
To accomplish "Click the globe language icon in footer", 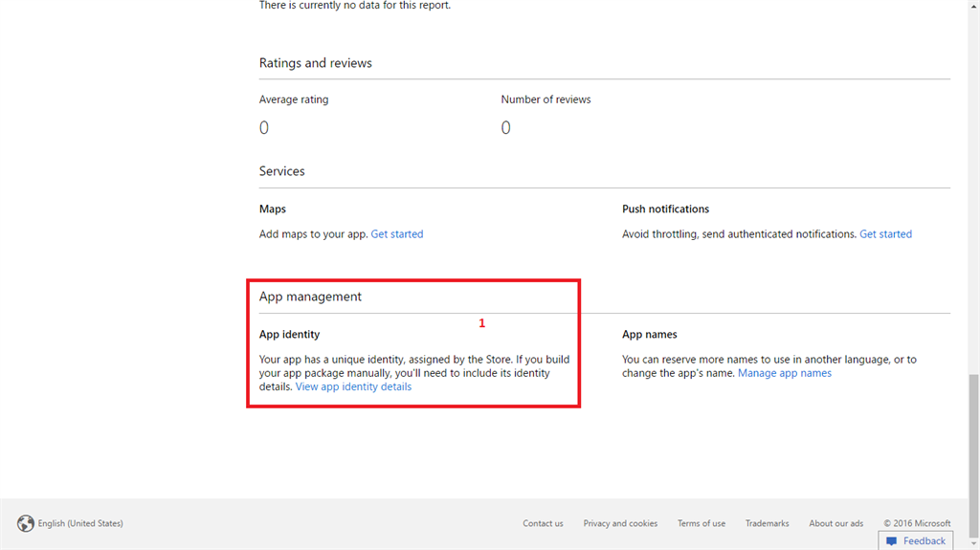I will click(26, 523).
